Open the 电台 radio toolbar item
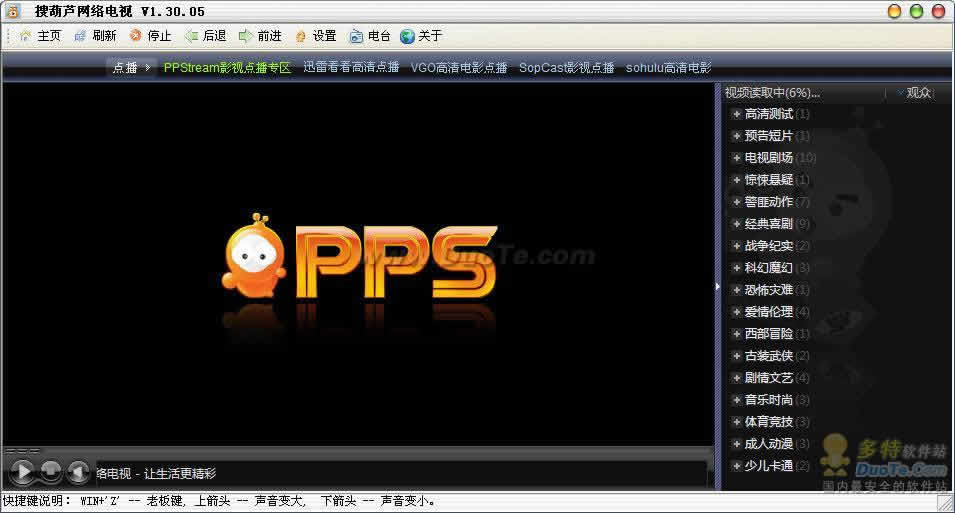The height and width of the screenshot is (513, 955). point(370,36)
